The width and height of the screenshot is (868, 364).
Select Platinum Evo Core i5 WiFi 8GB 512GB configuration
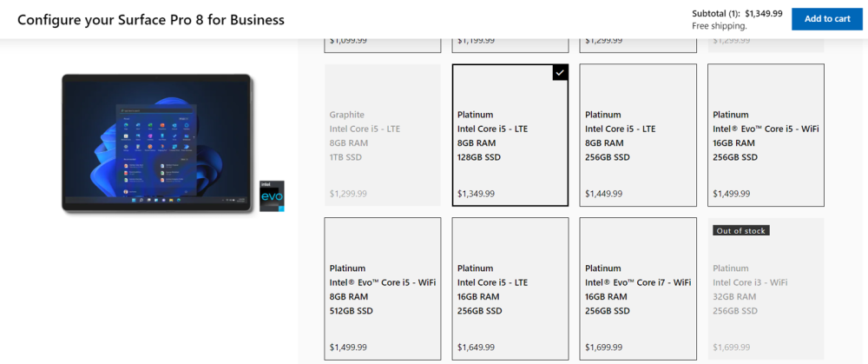click(382, 288)
